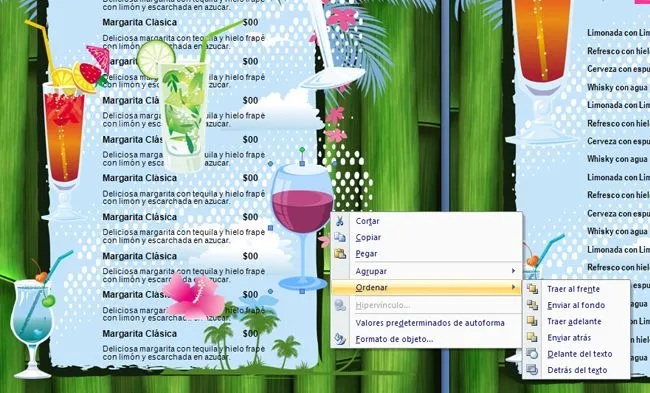
Task: Click the format icon beside Formato de objeto
Action: pyautogui.click(x=340, y=339)
